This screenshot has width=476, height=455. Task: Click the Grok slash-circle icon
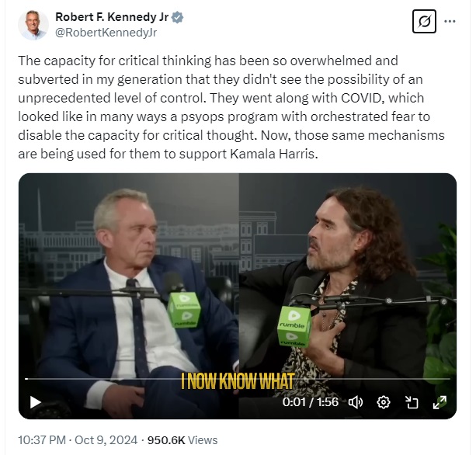[x=424, y=21]
